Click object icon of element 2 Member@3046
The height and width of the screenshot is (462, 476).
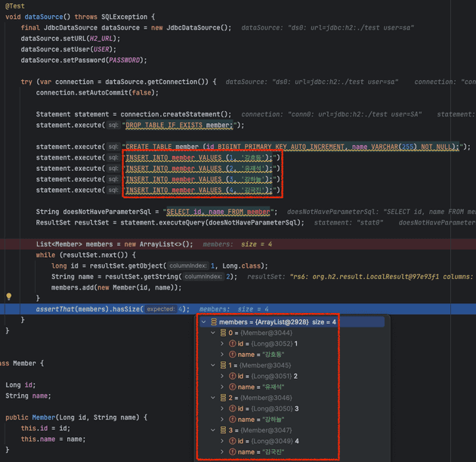(223, 398)
